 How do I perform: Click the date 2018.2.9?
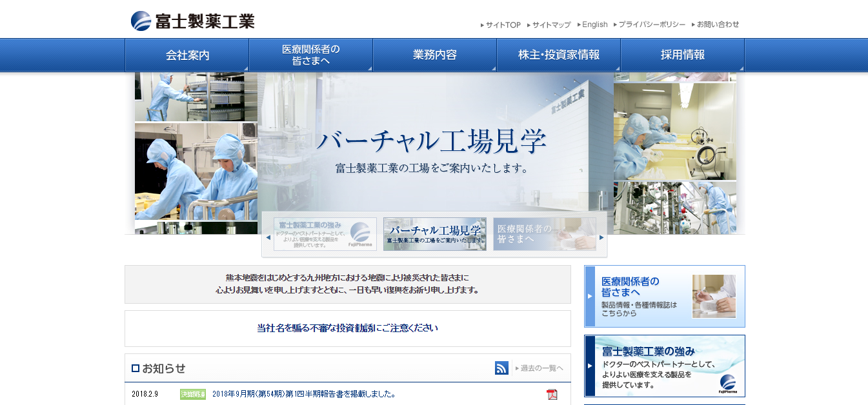point(145,394)
